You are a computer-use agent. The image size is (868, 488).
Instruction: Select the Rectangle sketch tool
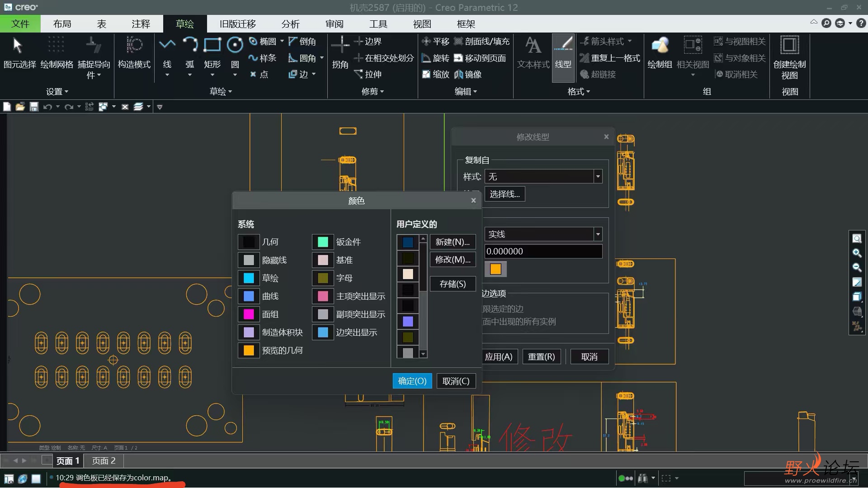212,45
